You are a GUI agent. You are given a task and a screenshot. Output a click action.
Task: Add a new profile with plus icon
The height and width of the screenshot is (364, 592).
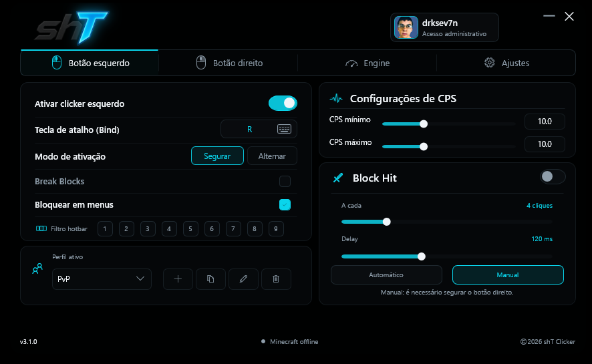[x=178, y=279]
